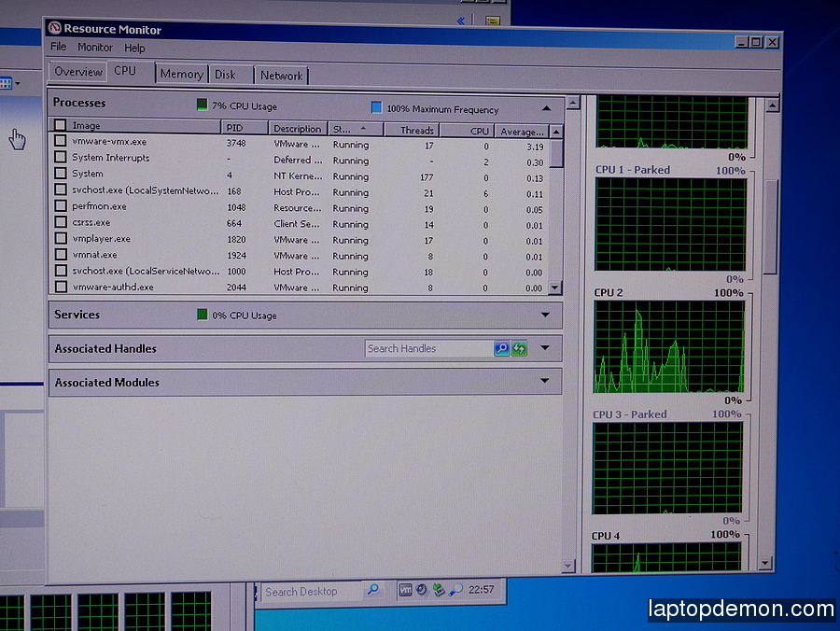Click the green refresh icon in Associated Handles
This screenshot has width=840, height=631.
click(x=519, y=349)
